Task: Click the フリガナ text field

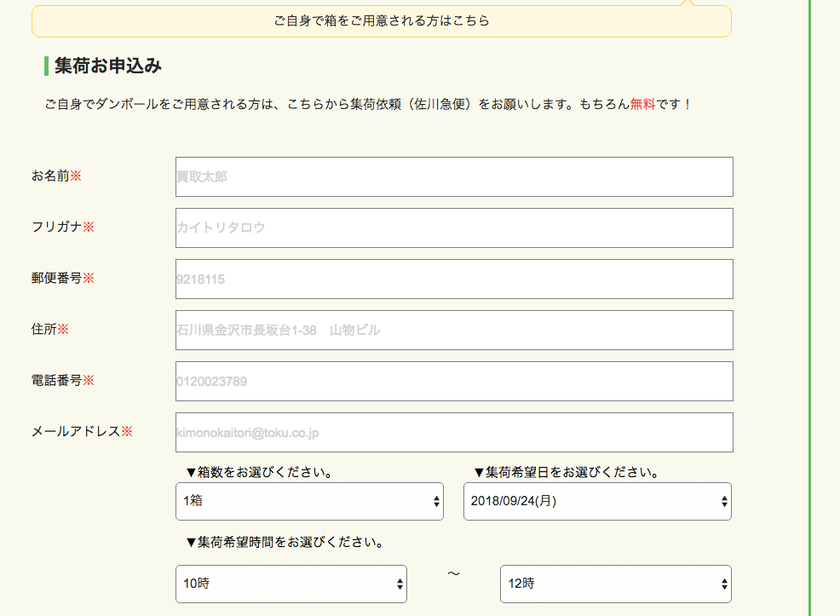Action: (454, 228)
